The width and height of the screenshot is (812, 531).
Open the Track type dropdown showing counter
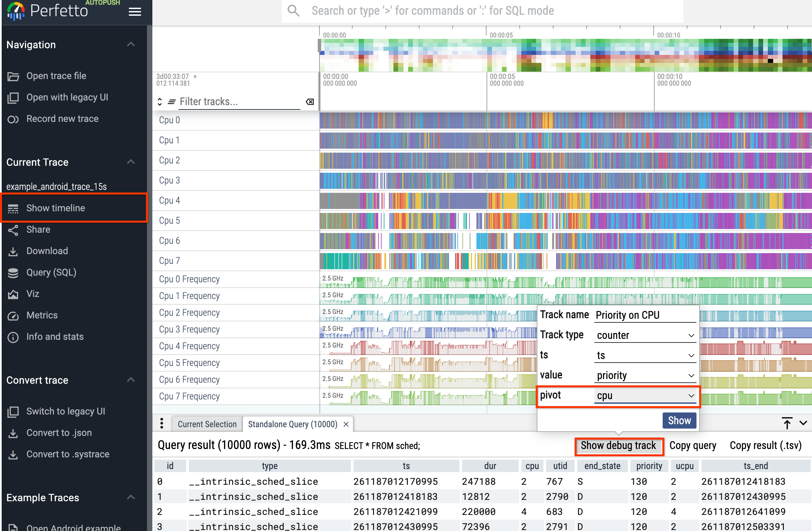645,335
